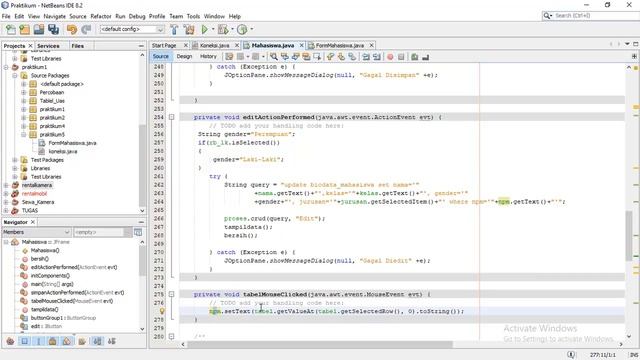Open the documents list dropdown arrow
The width and height of the screenshot is (640, 360).
627,44
